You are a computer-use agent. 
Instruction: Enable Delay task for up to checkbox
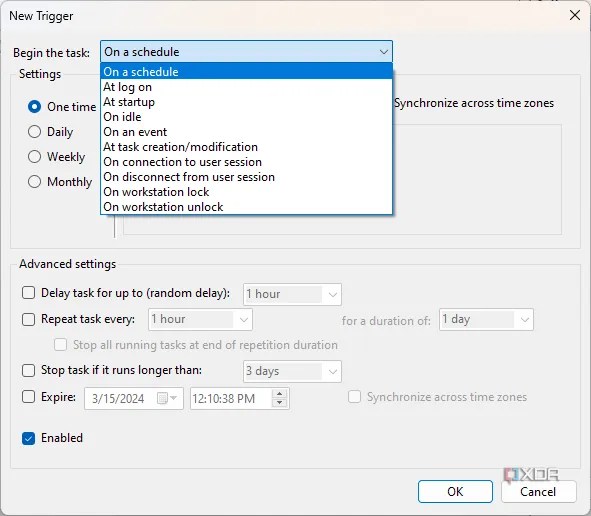28,293
